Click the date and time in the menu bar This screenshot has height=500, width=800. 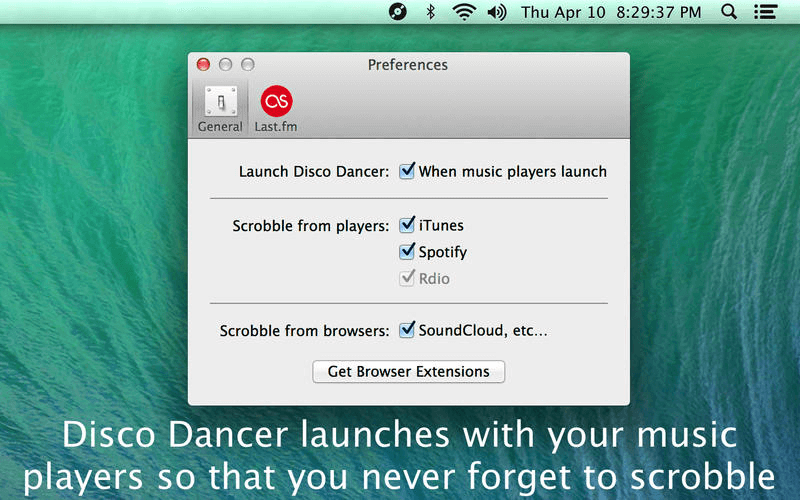(611, 12)
